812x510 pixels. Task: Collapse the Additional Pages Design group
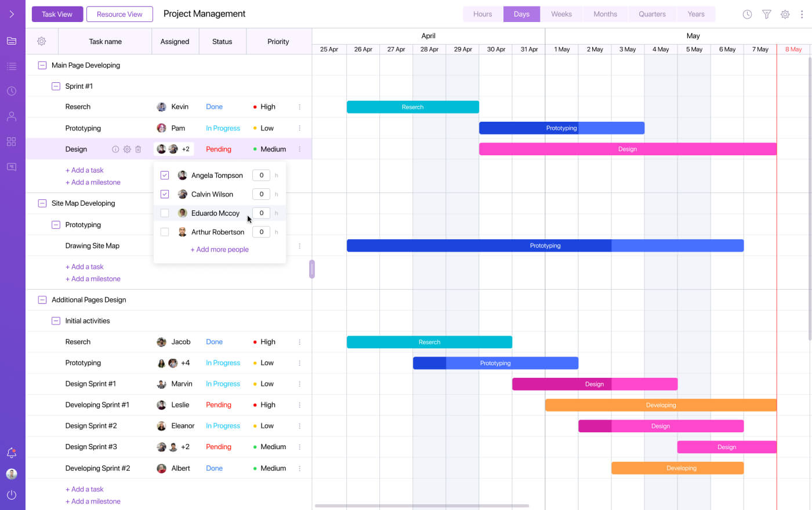click(x=42, y=300)
